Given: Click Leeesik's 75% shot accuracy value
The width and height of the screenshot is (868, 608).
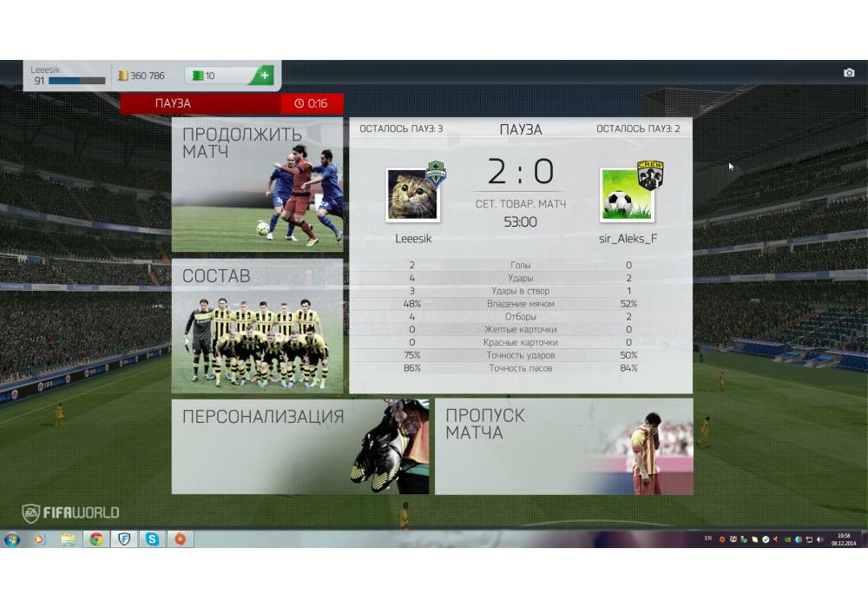Looking at the screenshot, I should [x=411, y=355].
